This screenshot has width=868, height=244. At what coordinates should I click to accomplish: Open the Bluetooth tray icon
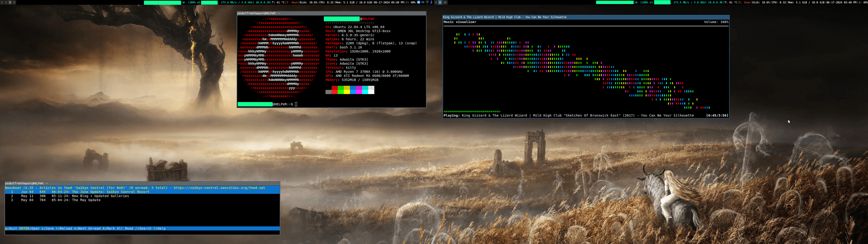coord(431,2)
